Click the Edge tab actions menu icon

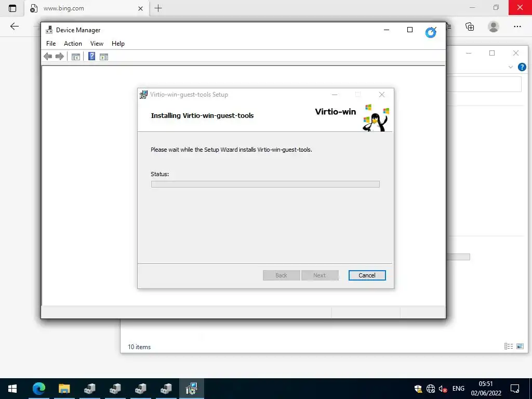click(x=12, y=8)
